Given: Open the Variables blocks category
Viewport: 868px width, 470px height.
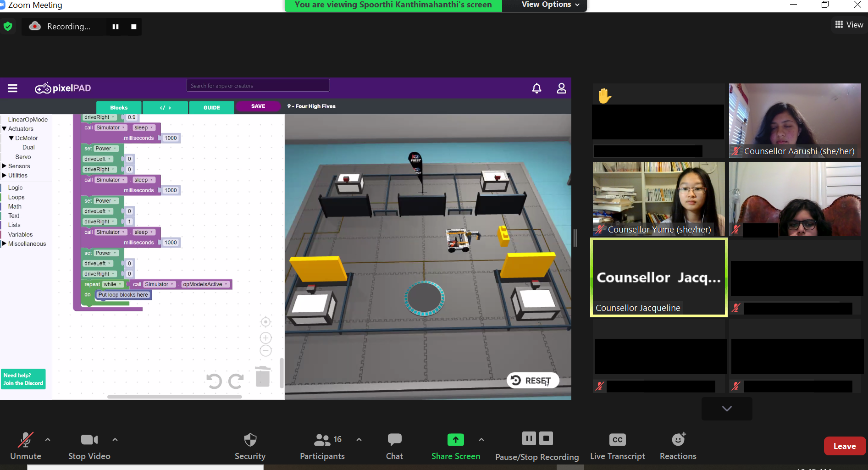Looking at the screenshot, I should coord(20,234).
